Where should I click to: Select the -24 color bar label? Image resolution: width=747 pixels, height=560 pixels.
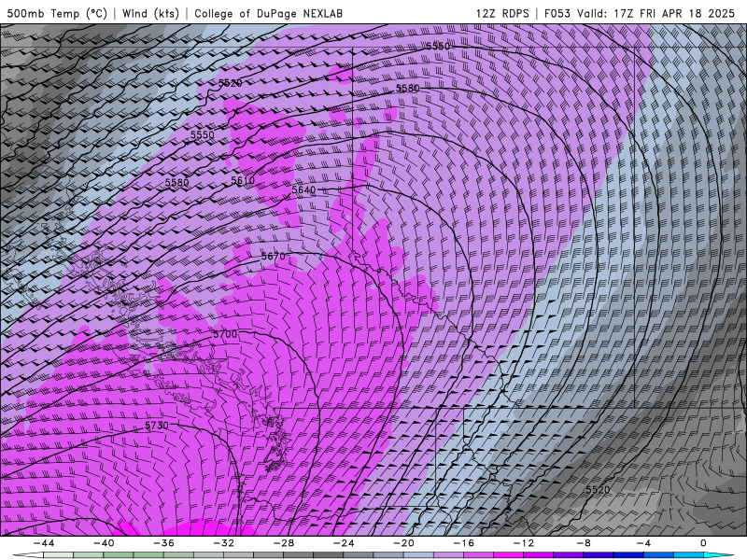[x=344, y=543]
